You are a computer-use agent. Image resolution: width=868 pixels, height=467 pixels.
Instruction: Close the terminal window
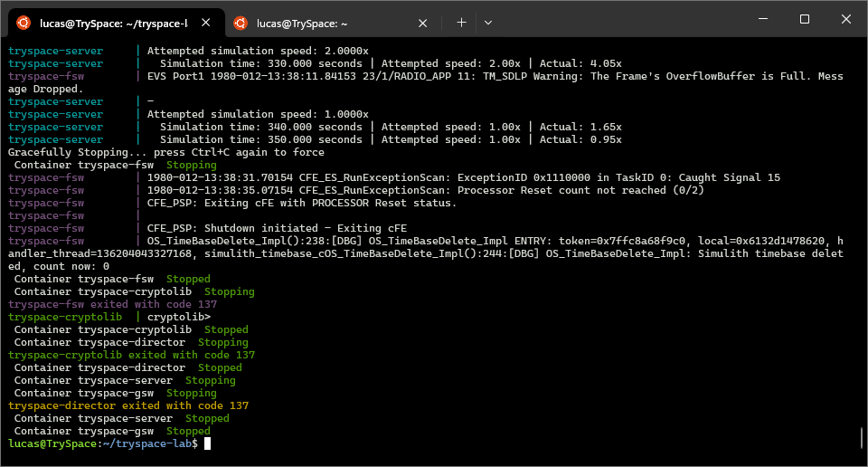pyautogui.click(x=846, y=19)
